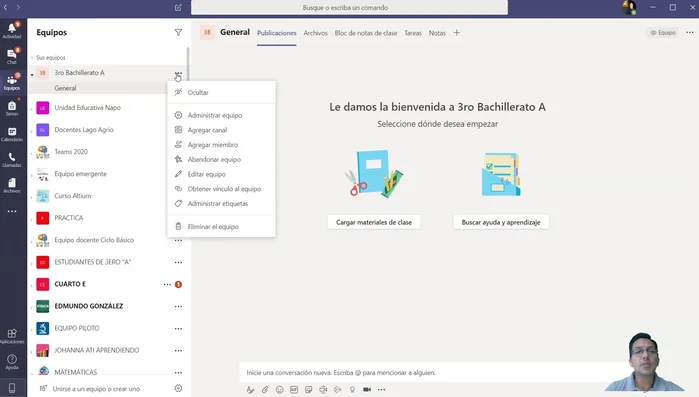Image resolution: width=699 pixels, height=397 pixels.
Task: Click Unirse a un equipo o crear uno
Action: tap(96, 389)
